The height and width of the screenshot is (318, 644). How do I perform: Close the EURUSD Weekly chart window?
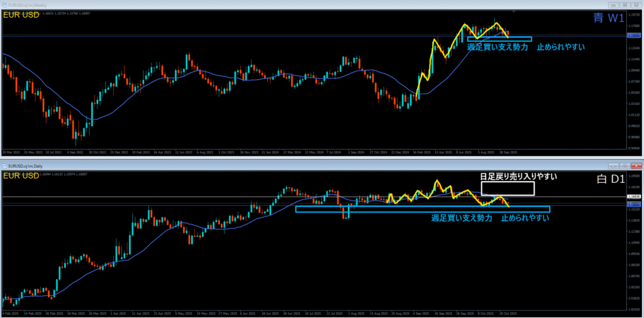pyautogui.click(x=636, y=5)
